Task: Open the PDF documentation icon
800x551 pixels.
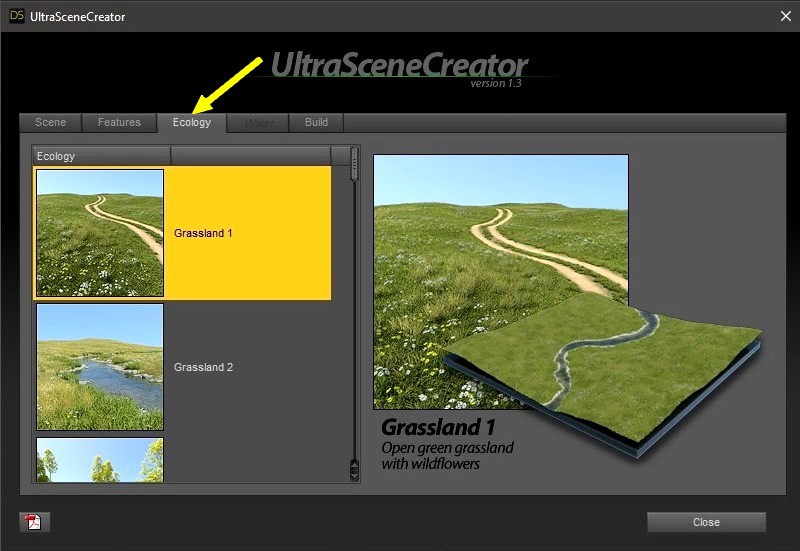Action: 34,522
